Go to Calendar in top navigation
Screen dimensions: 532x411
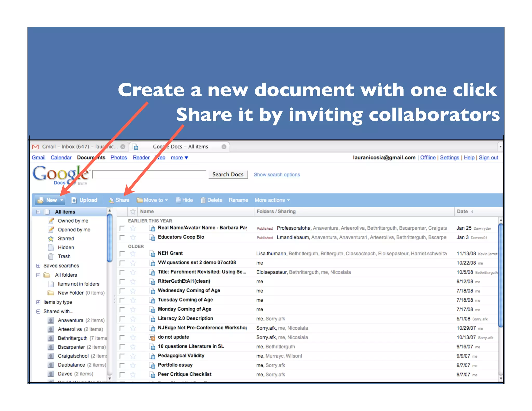[61, 158]
